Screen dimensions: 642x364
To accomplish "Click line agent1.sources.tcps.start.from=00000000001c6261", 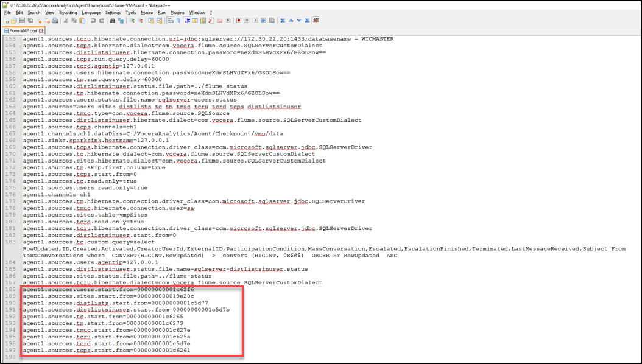I will tap(107, 350).
